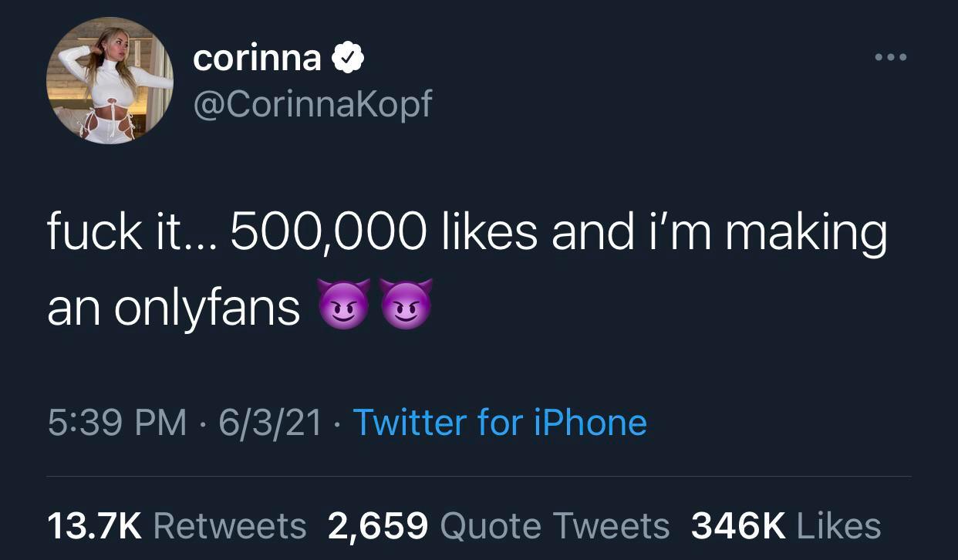Click the word Retweets label
The height and width of the screenshot is (560, 958).
230,526
